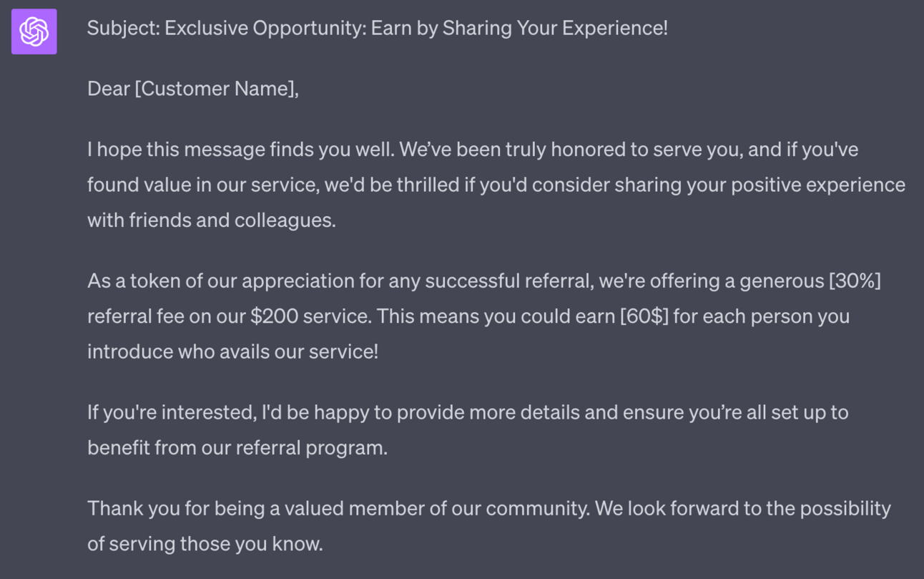Select the "[30%]" placeholder
The image size is (924, 579).
click(855, 281)
